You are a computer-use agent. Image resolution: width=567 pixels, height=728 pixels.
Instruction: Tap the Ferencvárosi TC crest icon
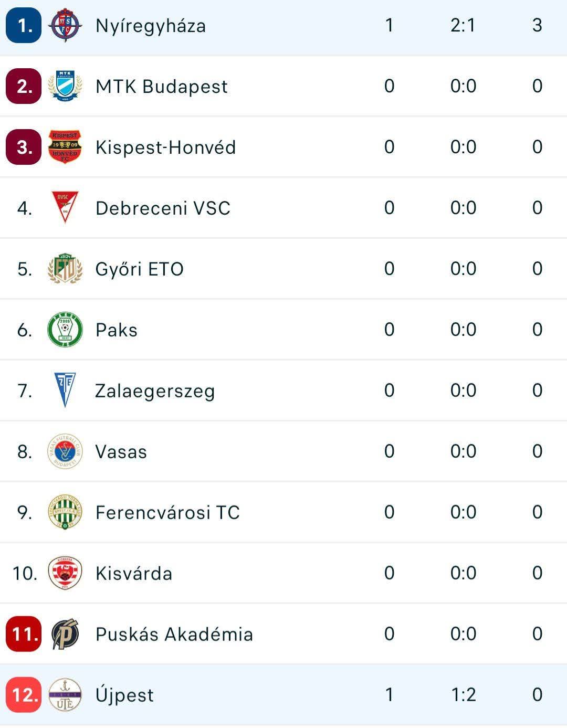pos(65,512)
